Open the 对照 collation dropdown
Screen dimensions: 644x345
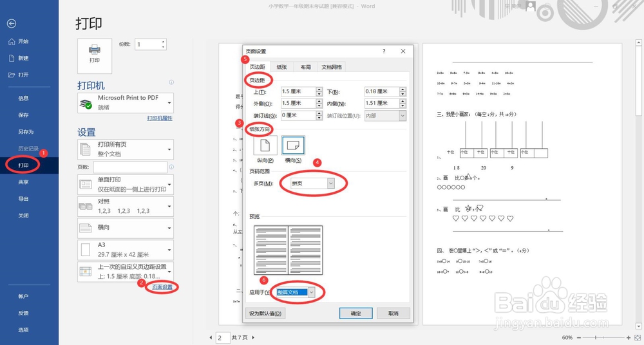tap(126, 207)
